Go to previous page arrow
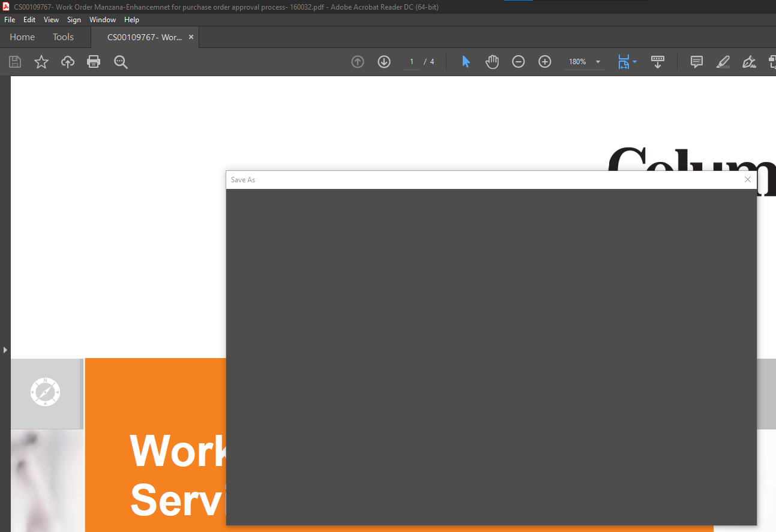The height and width of the screenshot is (532, 776). tap(358, 62)
